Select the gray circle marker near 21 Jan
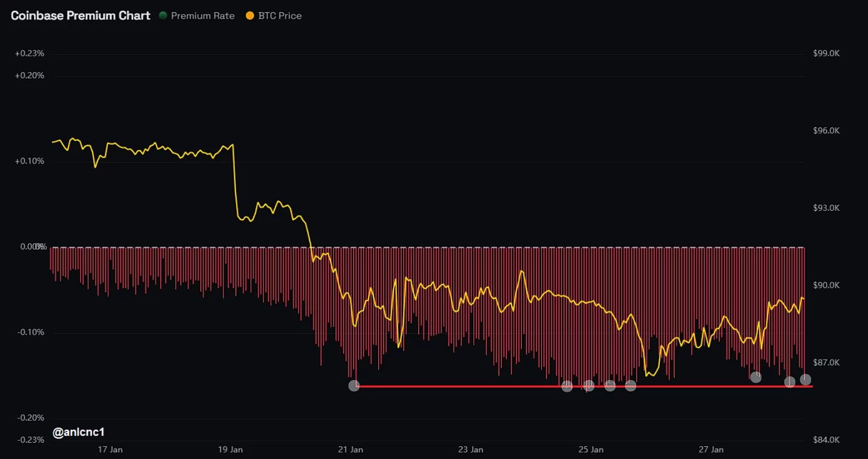The image size is (868, 459). pos(354,386)
